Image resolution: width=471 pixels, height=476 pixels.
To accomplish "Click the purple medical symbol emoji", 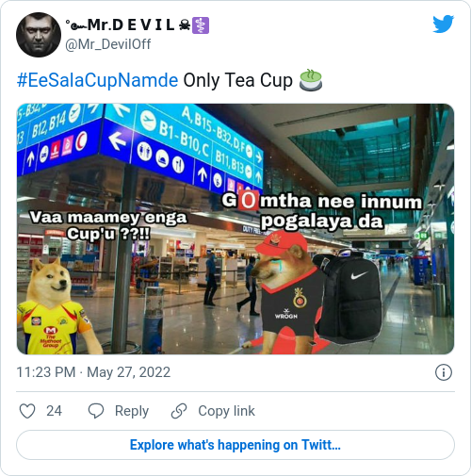I will click(201, 25).
